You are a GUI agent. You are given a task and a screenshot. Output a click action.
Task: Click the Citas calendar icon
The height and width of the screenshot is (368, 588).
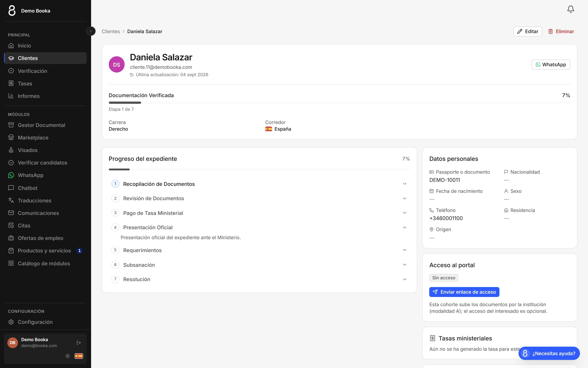pyautogui.click(x=11, y=225)
